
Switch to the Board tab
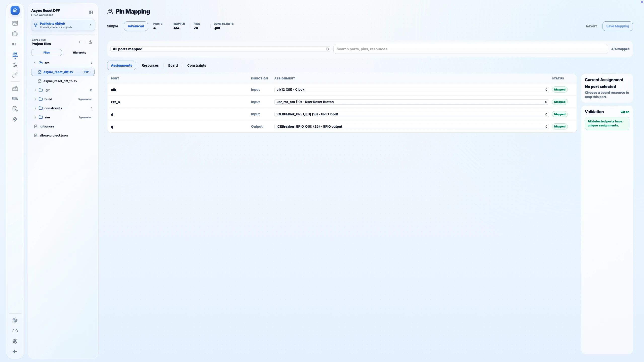pos(173,65)
